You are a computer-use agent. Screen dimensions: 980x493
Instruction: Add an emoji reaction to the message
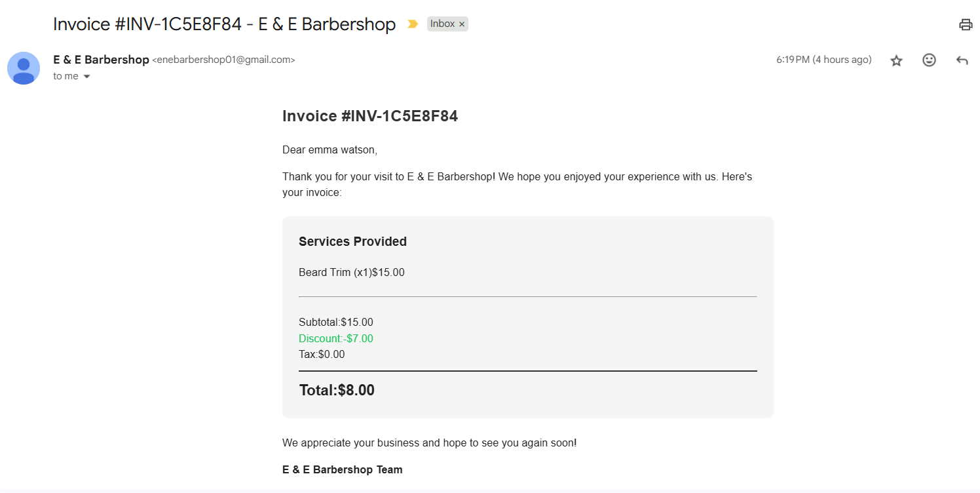[929, 60]
